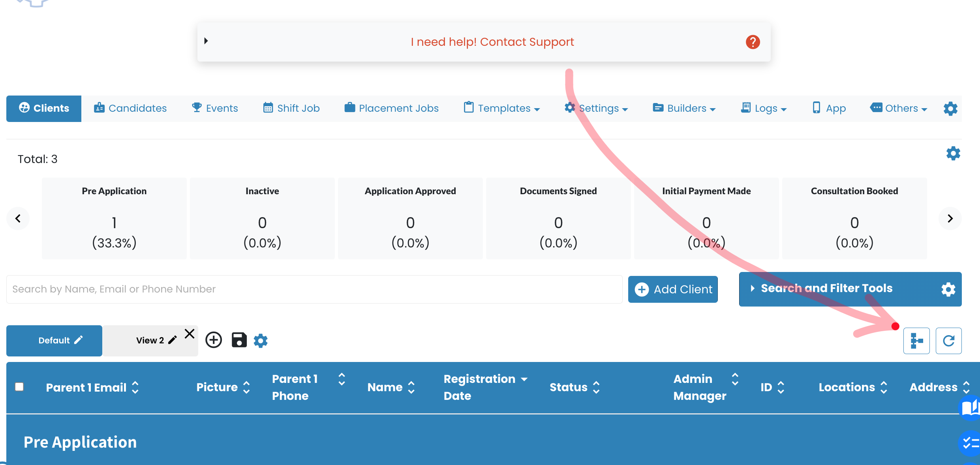Select the Application Approved status card
This screenshot has height=465, width=980.
click(x=410, y=218)
